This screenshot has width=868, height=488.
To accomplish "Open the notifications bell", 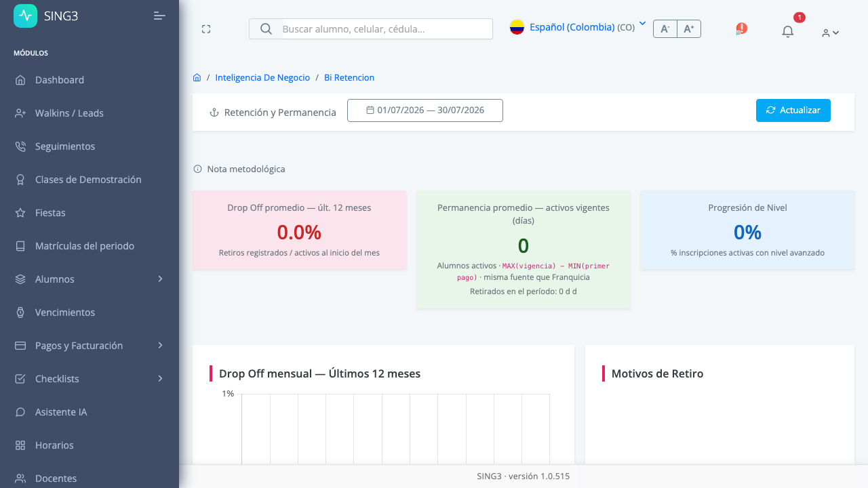I will tap(787, 31).
